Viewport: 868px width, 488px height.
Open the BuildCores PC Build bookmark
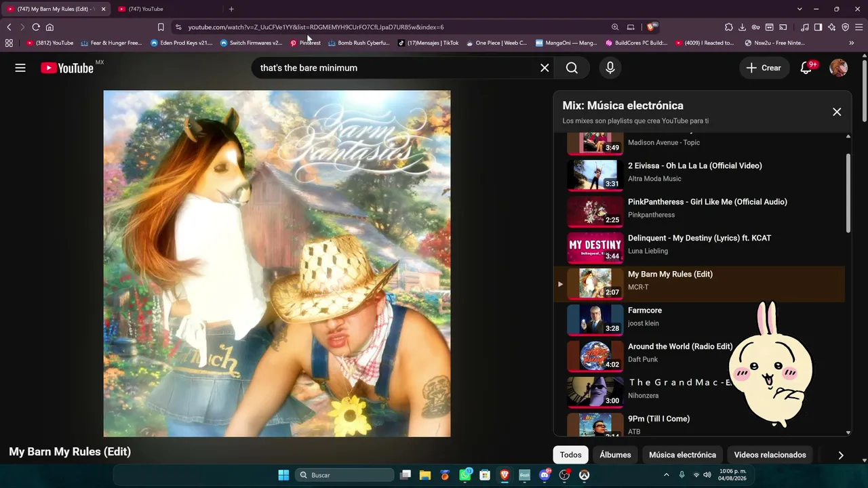[636, 43]
